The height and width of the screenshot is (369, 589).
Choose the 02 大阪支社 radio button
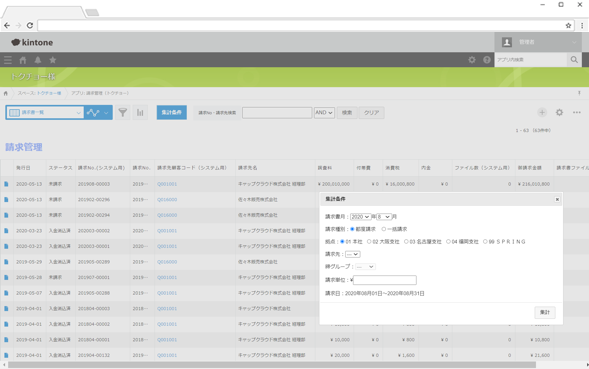(x=369, y=242)
